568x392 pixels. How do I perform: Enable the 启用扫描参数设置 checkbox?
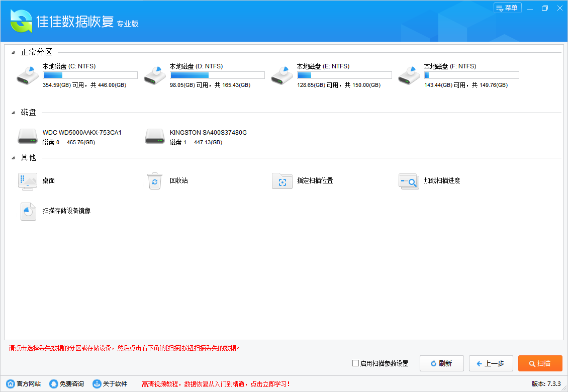355,363
